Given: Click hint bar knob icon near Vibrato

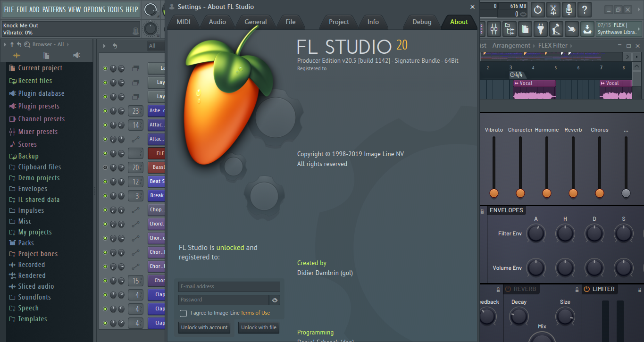Looking at the screenshot, I should pos(135,30).
